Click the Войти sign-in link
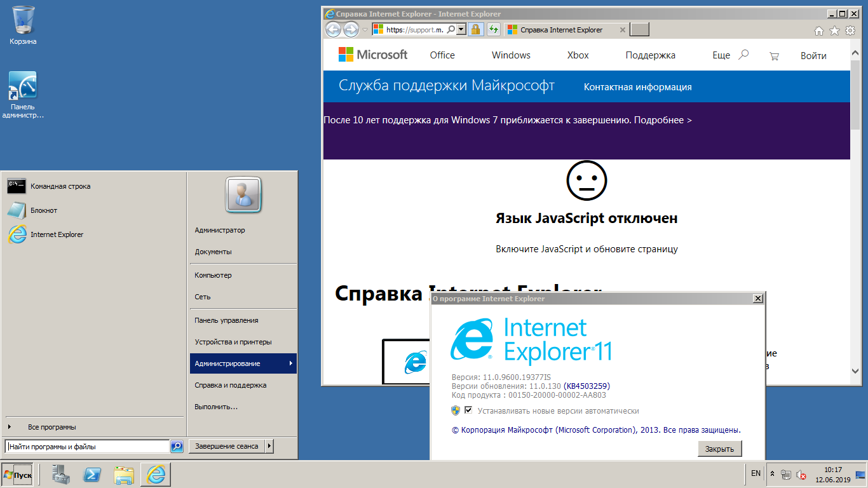 coord(813,56)
